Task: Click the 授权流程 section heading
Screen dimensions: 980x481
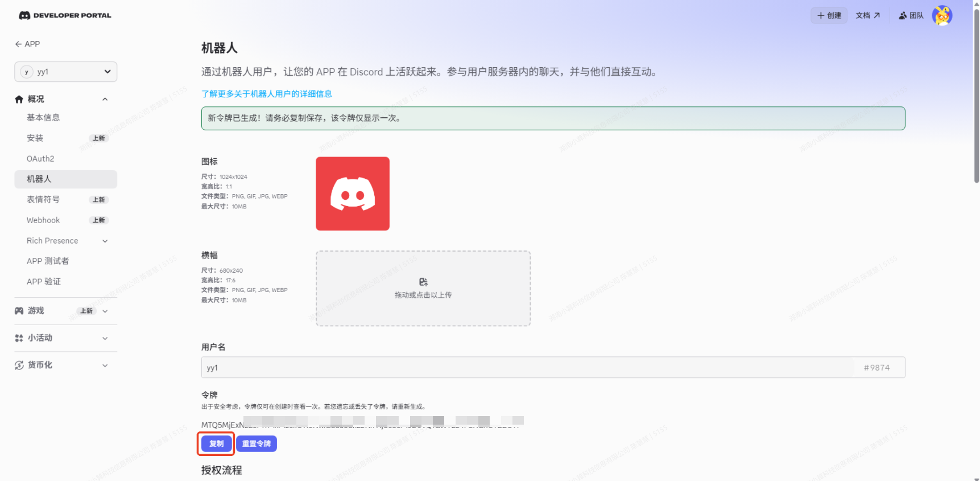Action: pos(222,470)
